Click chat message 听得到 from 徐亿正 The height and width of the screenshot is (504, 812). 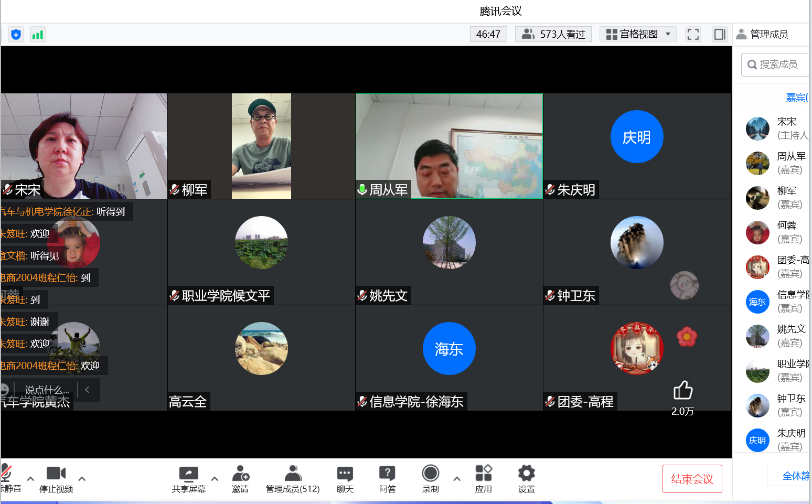[x=66, y=212]
